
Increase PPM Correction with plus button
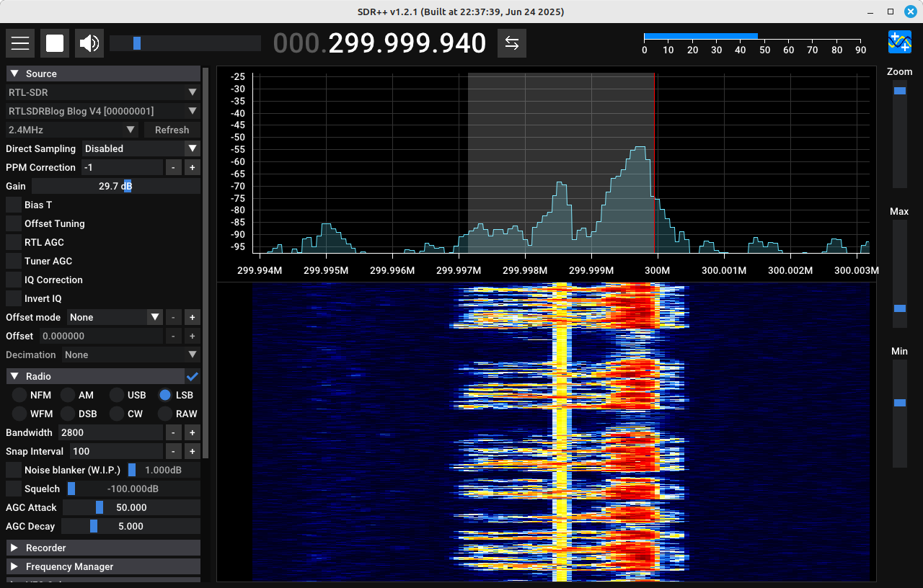(x=193, y=167)
